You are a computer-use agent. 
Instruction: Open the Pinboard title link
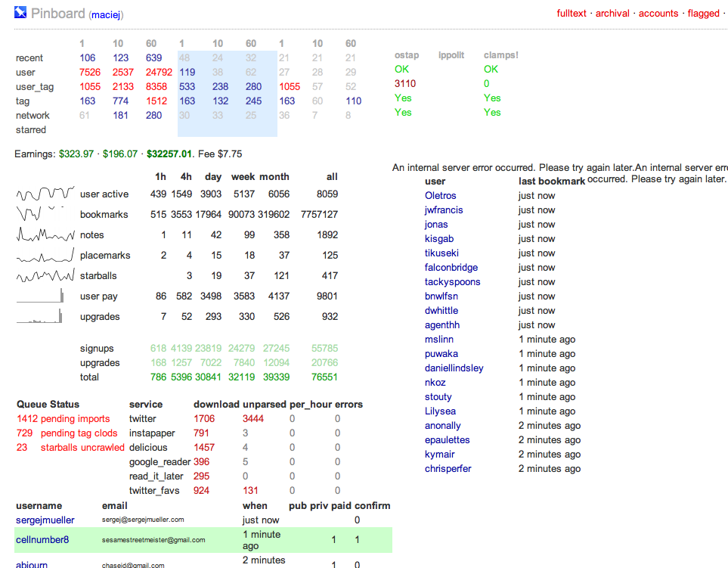click(58, 14)
